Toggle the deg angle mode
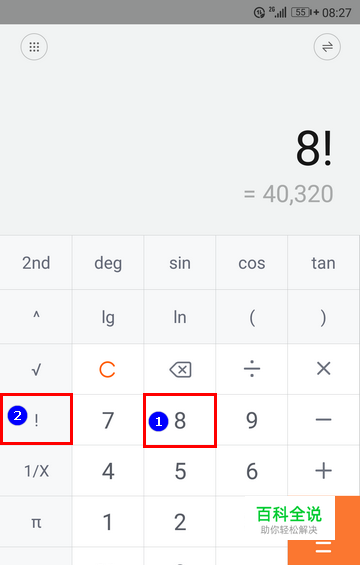This screenshot has height=565, width=360. click(108, 263)
